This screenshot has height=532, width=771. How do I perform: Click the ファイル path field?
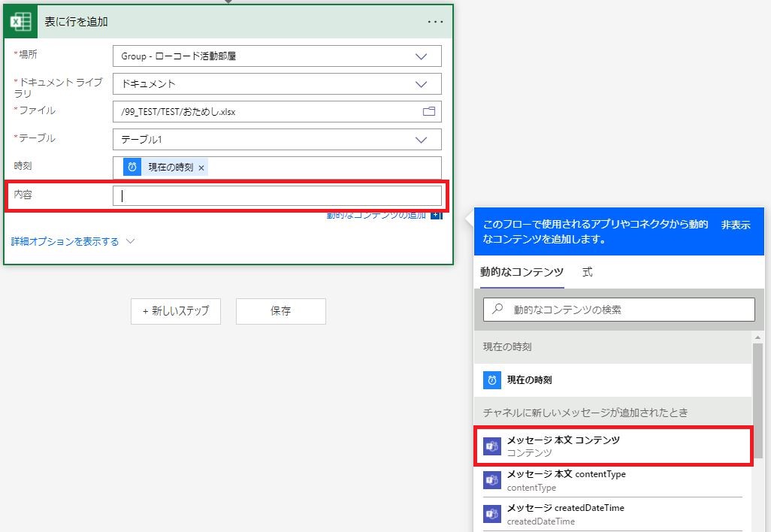[x=277, y=112]
